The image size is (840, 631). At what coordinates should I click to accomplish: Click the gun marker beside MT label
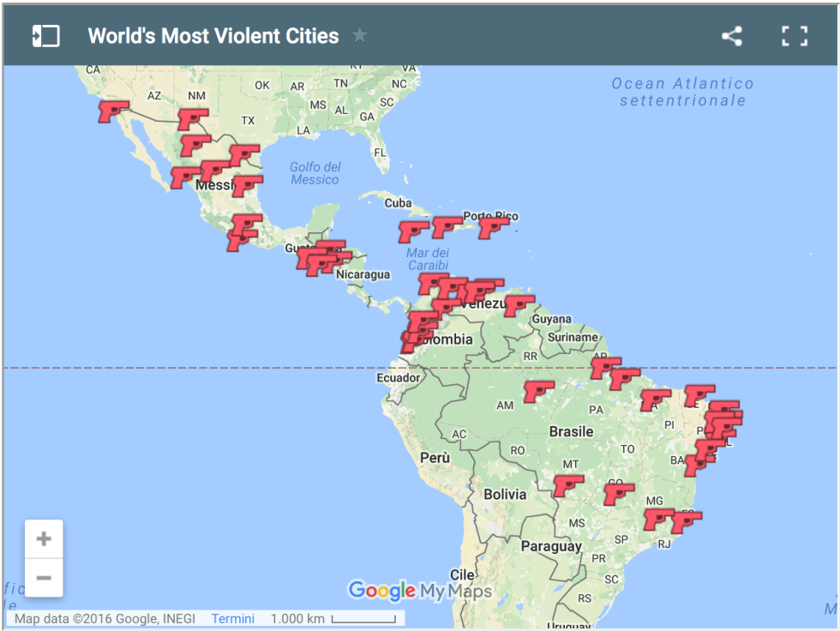click(567, 485)
